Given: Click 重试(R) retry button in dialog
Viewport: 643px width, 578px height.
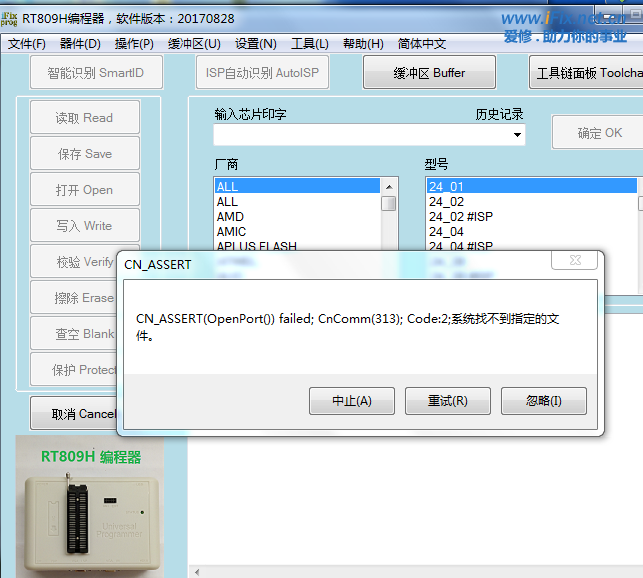Looking at the screenshot, I should click(448, 401).
